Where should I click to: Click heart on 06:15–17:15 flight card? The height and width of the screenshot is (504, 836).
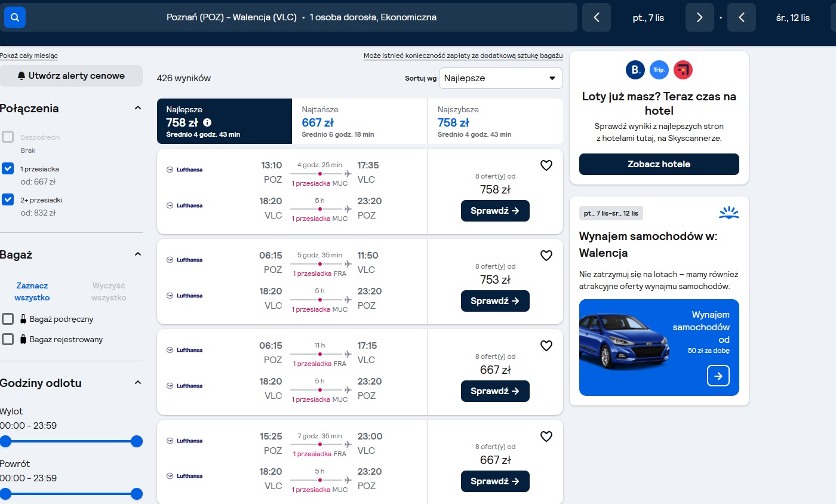546,346
